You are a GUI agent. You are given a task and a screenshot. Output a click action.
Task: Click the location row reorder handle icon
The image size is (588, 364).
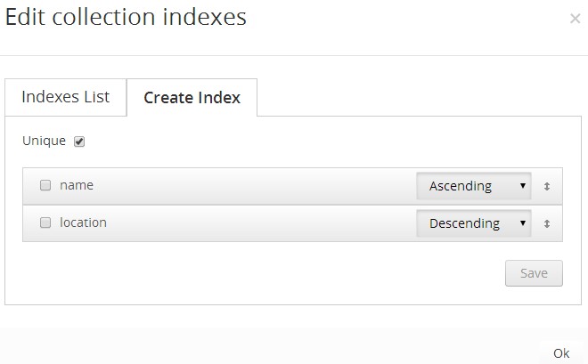(547, 223)
